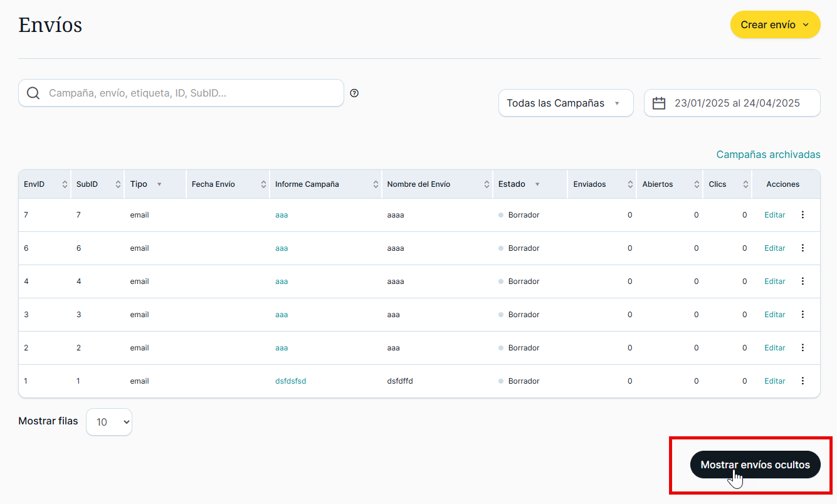Screen dimensions: 837x504
Task: Open three-dot actions menu for EnvID 4
Action: 803,281
